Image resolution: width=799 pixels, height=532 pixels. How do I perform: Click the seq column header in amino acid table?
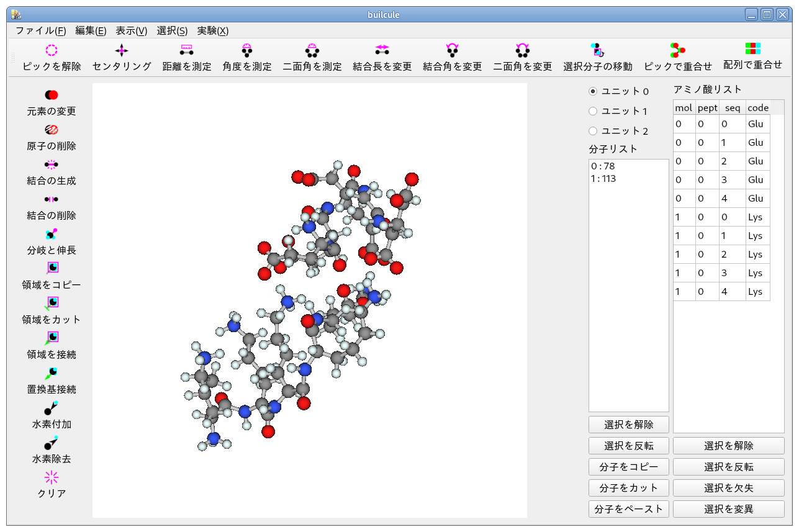coord(733,107)
